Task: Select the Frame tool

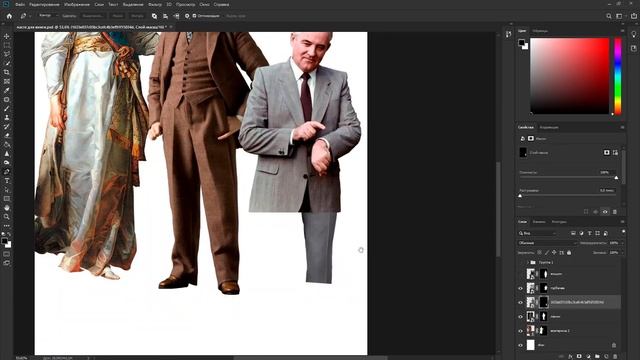Action: (7, 81)
